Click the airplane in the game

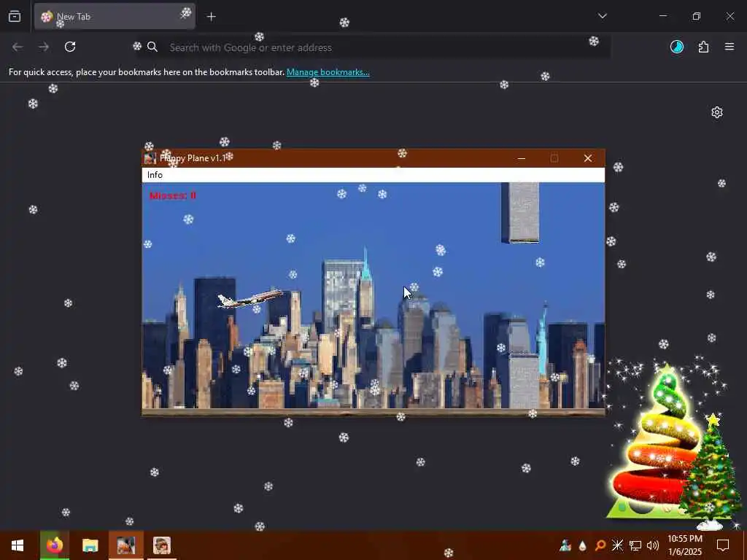251,299
